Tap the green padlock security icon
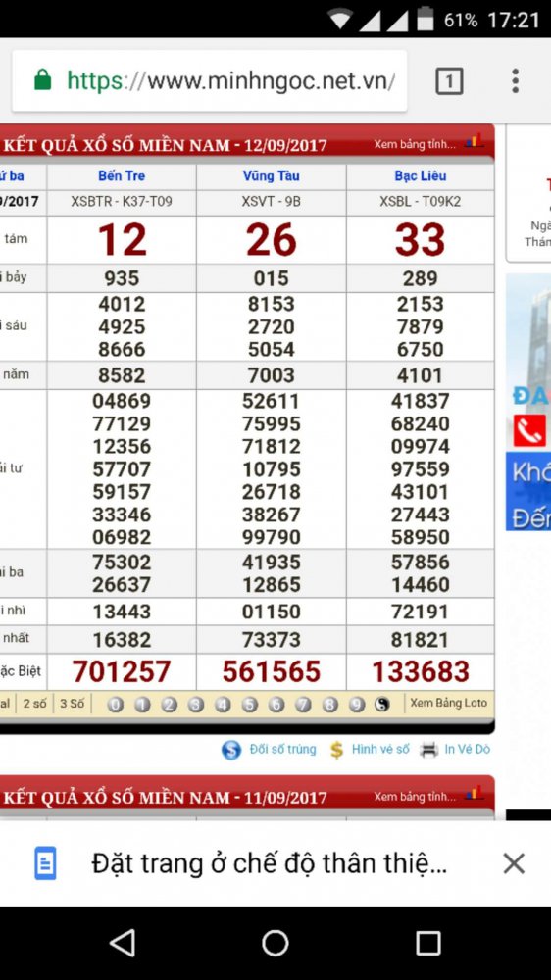The width and height of the screenshot is (551, 980). point(42,80)
